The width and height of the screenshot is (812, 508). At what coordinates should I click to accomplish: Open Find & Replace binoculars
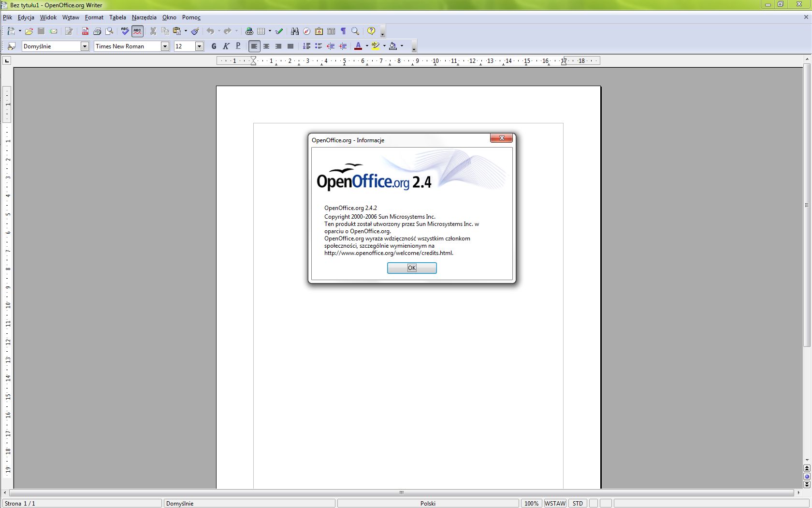294,31
